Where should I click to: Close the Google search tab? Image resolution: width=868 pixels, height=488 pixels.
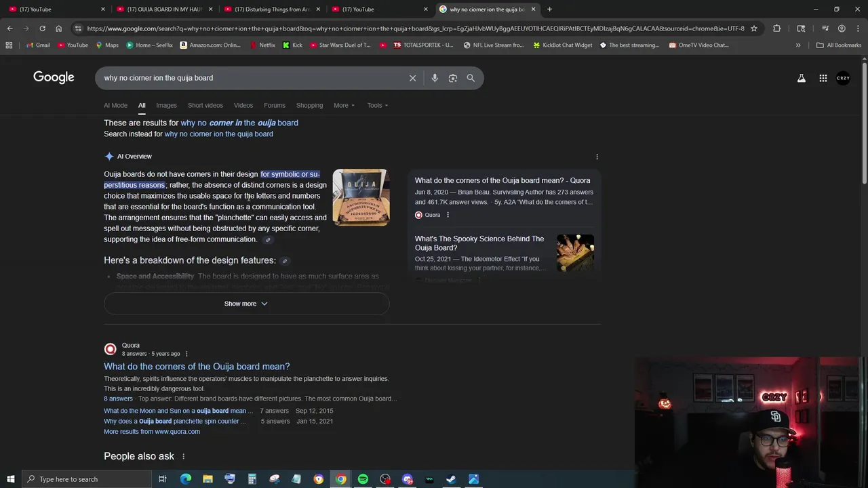pos(533,9)
